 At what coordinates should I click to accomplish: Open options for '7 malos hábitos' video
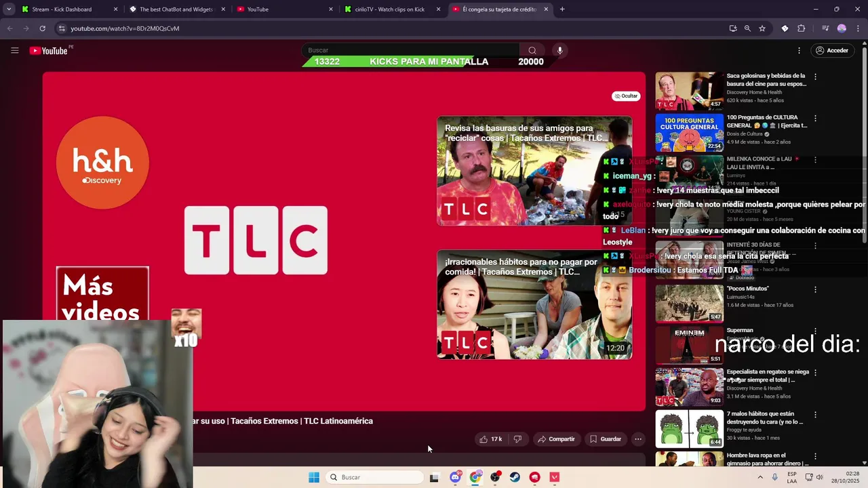815,414
